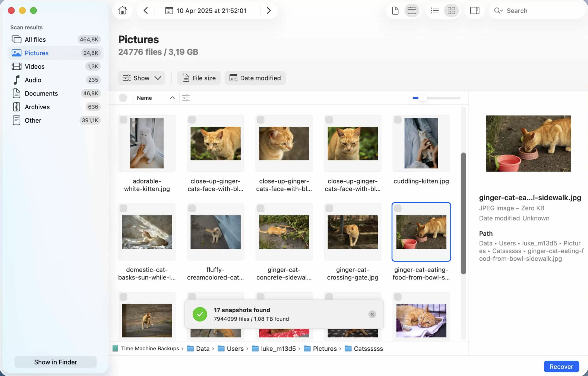This screenshot has width=588, height=376.
Task: Select ginger-cat-concrete-sidewalk thumbnail
Action: [284, 232]
